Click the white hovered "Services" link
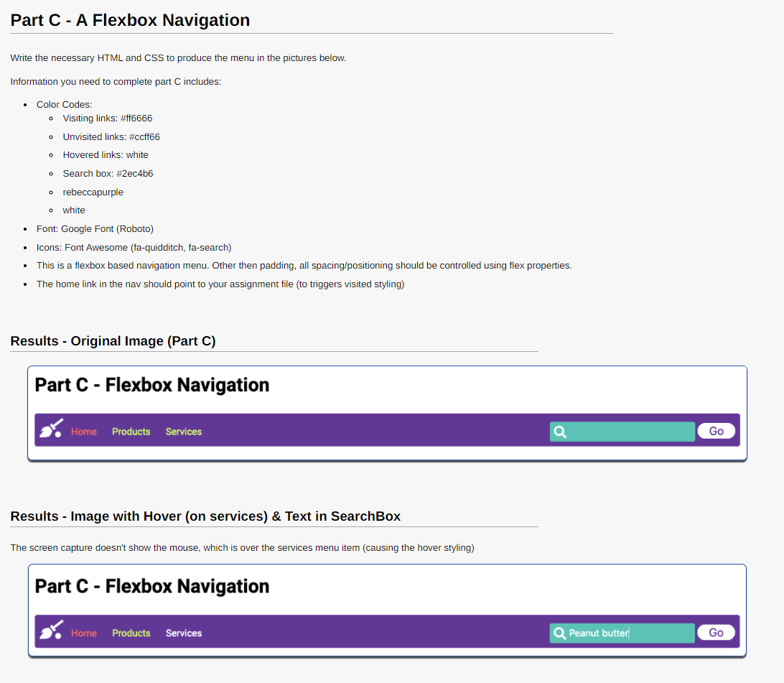Image resolution: width=784 pixels, height=683 pixels. click(183, 633)
